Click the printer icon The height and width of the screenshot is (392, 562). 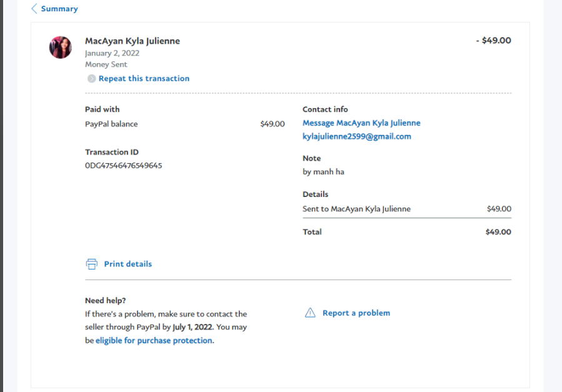click(91, 264)
